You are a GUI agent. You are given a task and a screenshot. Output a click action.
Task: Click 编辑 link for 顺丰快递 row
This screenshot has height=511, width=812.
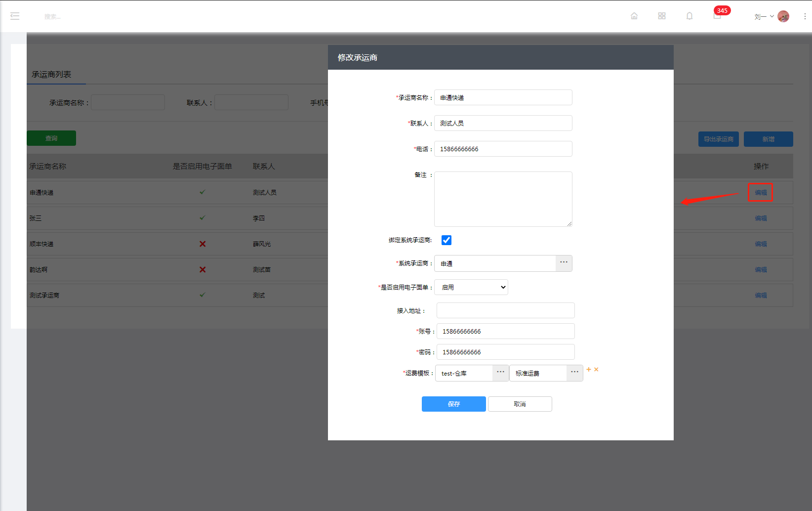pyautogui.click(x=761, y=244)
